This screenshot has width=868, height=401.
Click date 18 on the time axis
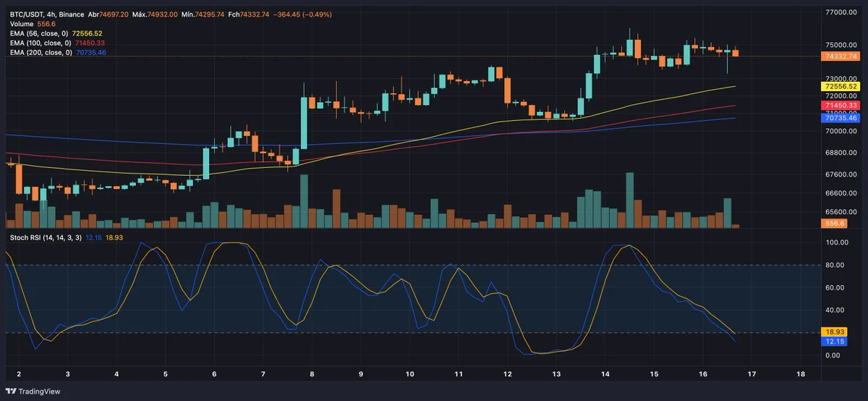click(x=800, y=374)
